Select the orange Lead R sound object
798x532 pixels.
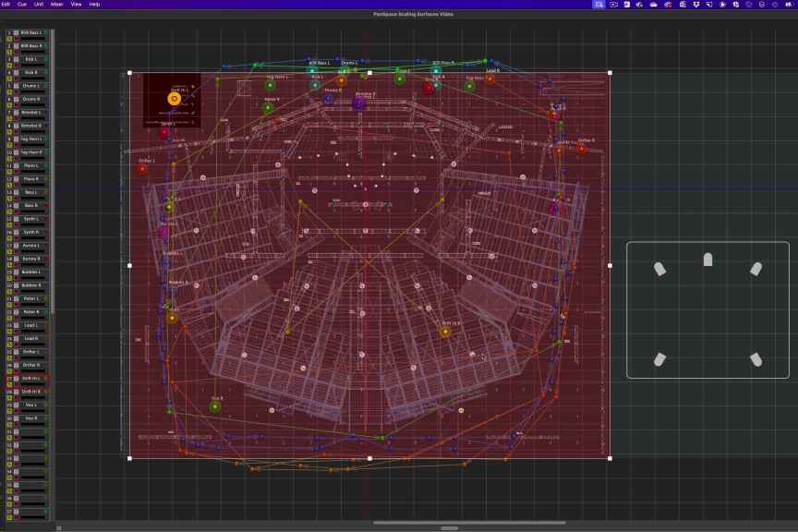490,79
